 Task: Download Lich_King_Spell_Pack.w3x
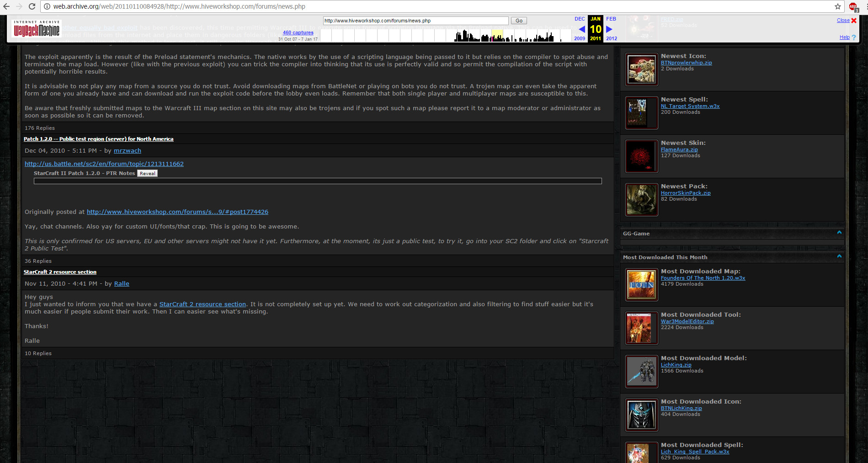tap(695, 452)
